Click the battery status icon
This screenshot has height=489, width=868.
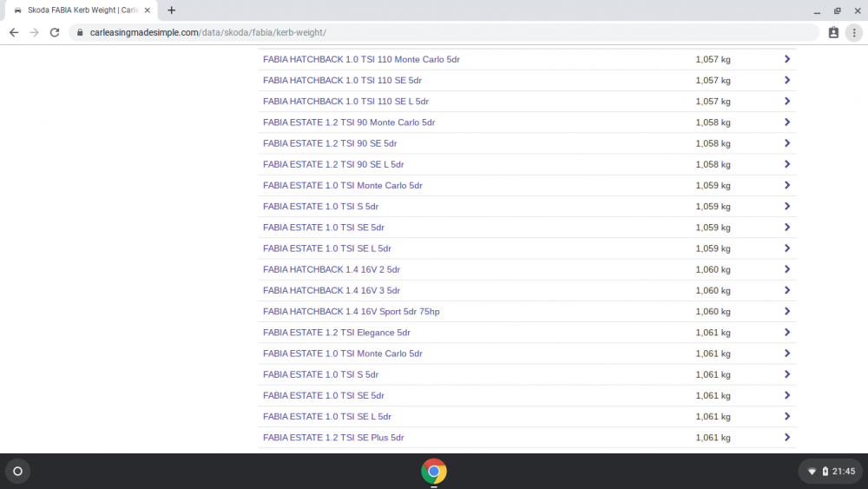pos(825,472)
